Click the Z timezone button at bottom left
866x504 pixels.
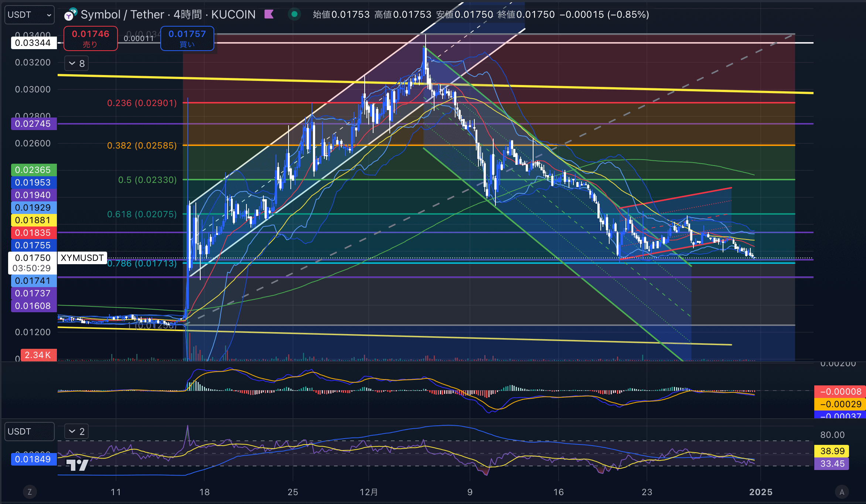pos(30,492)
